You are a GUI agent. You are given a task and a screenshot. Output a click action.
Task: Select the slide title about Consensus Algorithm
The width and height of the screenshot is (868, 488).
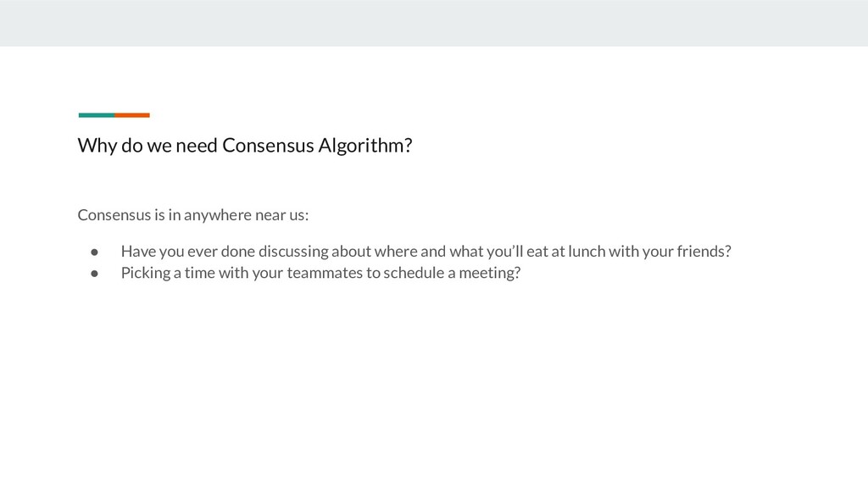[245, 146]
